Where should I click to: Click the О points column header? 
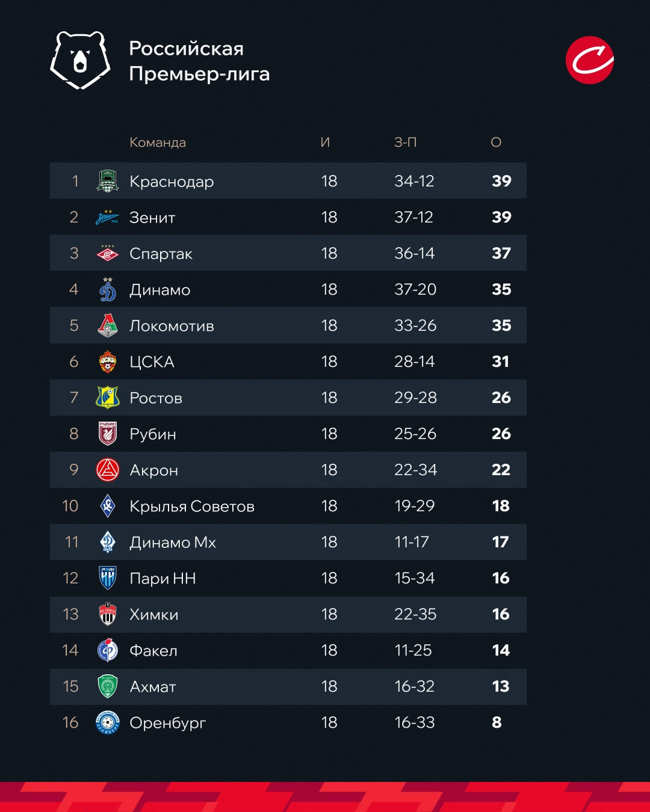(x=496, y=143)
